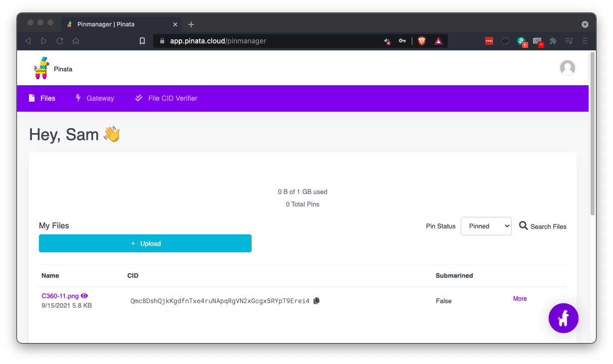The width and height of the screenshot is (613, 364).
Task: Open the Brave Rewards triangle icon
Action: coord(438,41)
